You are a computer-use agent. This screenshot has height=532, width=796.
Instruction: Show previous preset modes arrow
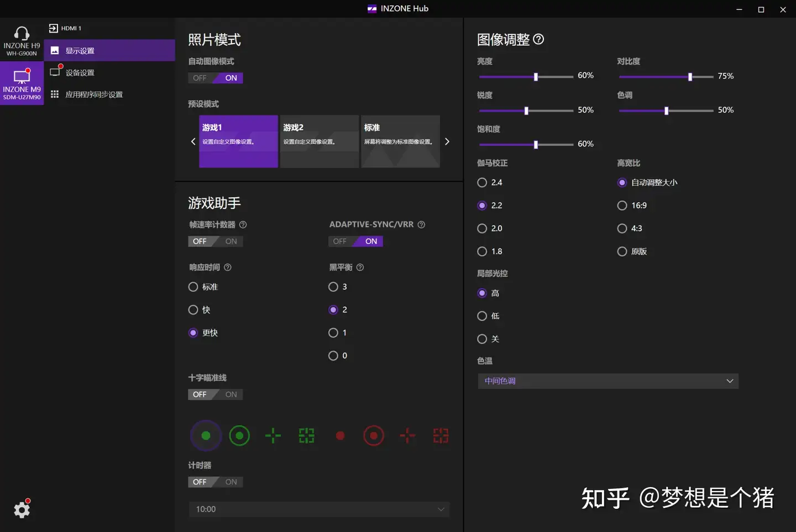point(193,141)
